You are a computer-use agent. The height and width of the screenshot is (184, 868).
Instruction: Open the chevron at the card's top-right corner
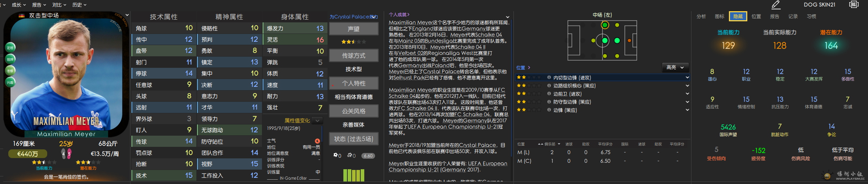(127, 15)
